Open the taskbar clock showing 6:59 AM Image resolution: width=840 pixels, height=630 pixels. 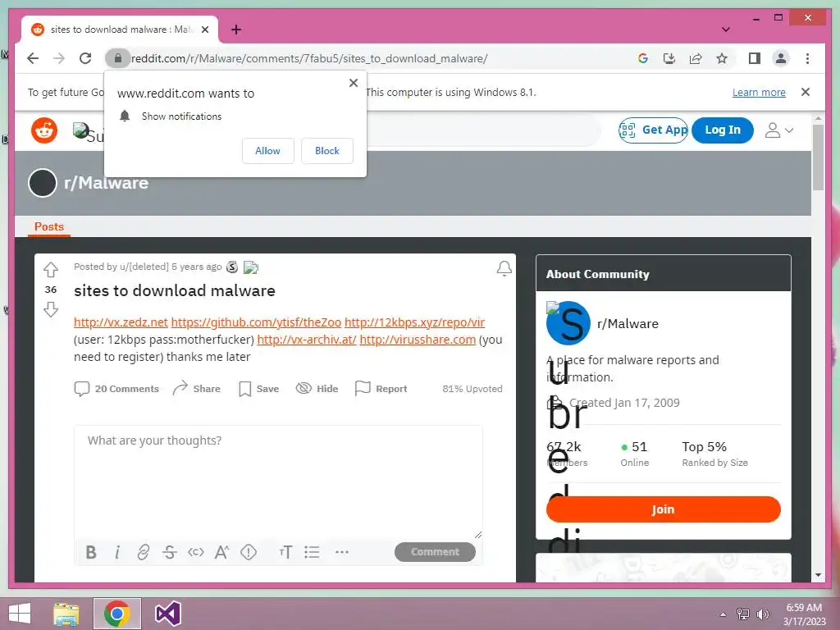point(804,614)
